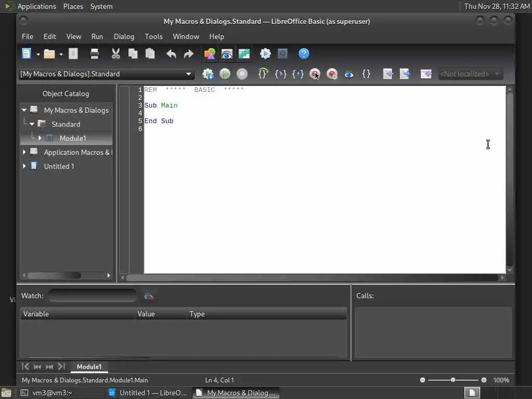
Task: Open the Open-file dropdown arrow
Action: click(61, 54)
